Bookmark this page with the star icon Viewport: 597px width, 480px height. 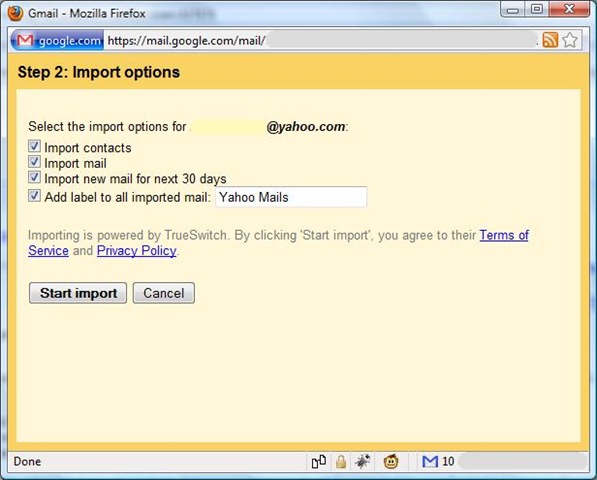pos(570,40)
